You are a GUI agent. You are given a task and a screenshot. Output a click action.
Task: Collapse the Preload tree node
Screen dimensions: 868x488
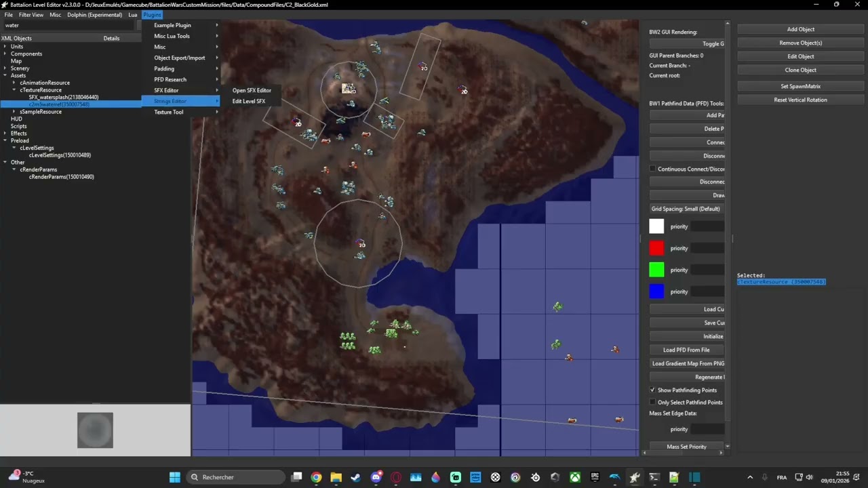[x=5, y=140]
